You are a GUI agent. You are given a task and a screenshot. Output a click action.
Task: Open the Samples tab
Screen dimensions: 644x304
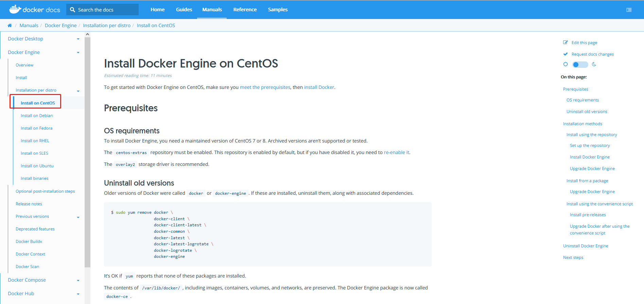(278, 9)
